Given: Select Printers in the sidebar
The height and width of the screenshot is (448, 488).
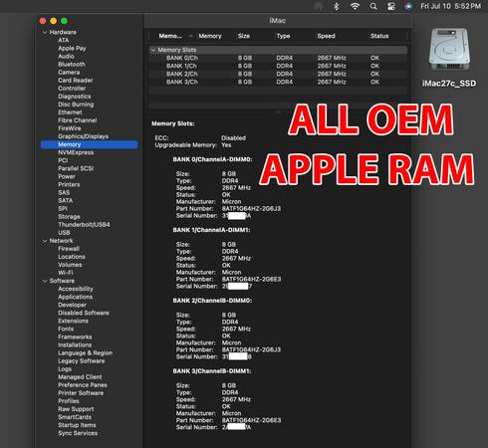Looking at the screenshot, I should click(69, 184).
